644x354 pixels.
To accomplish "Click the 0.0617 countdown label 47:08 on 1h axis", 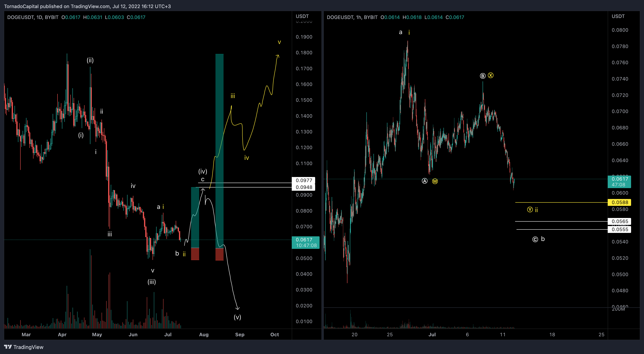I will 619,182.
